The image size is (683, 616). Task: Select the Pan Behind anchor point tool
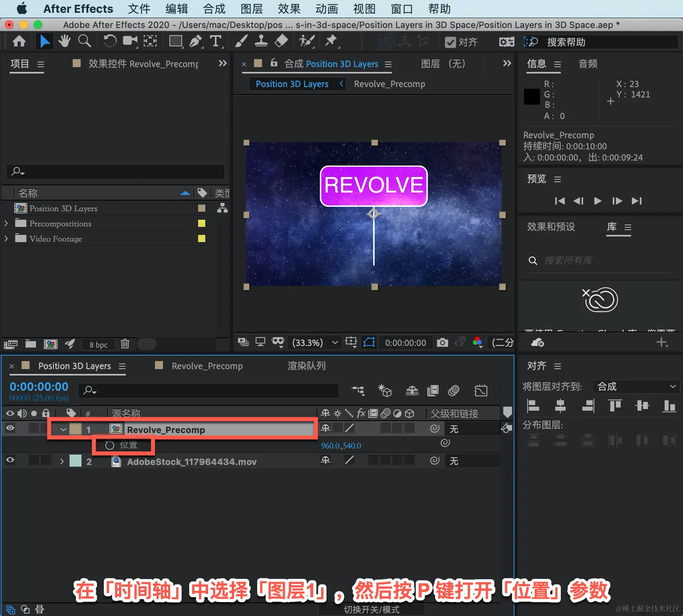coord(150,41)
